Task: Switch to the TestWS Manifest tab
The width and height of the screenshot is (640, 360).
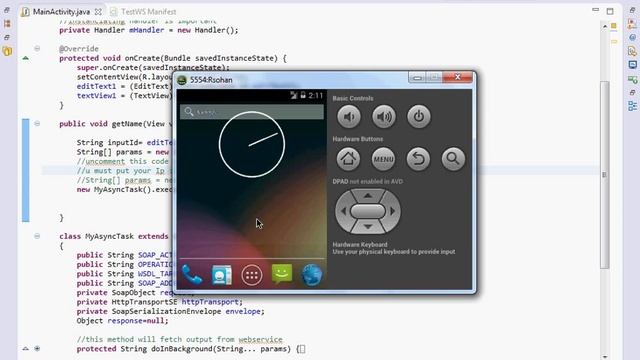Action: [x=144, y=12]
